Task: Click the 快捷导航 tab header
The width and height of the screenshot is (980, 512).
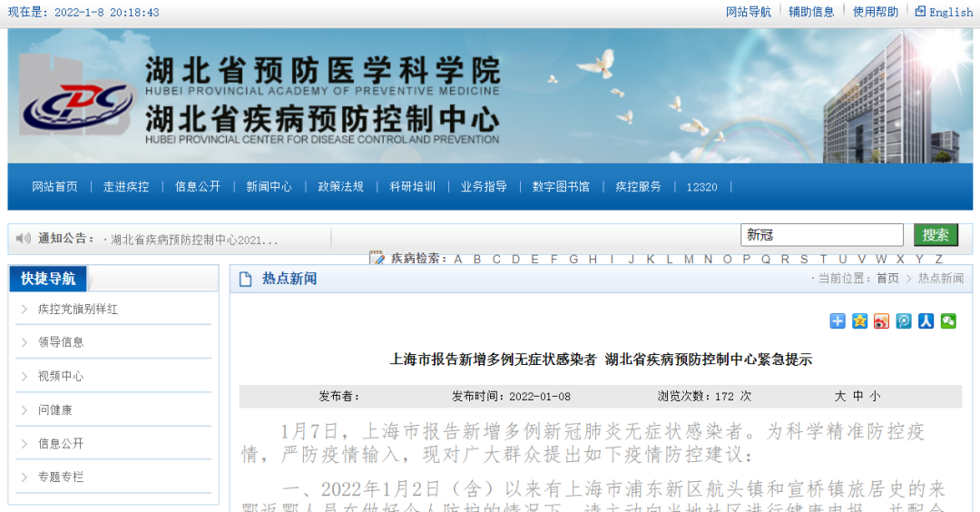Action: pyautogui.click(x=48, y=279)
